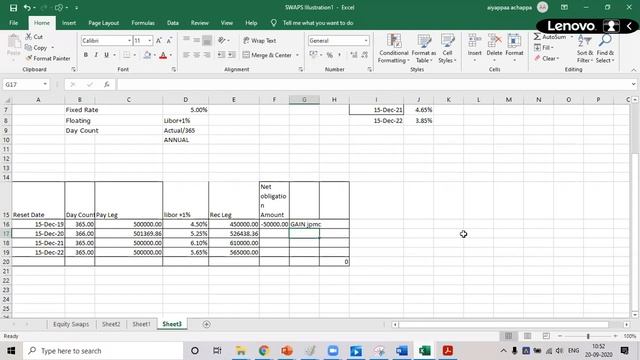This screenshot has height=360, width=640.
Task: Click the Review ribbon tab
Action: pos(200,23)
